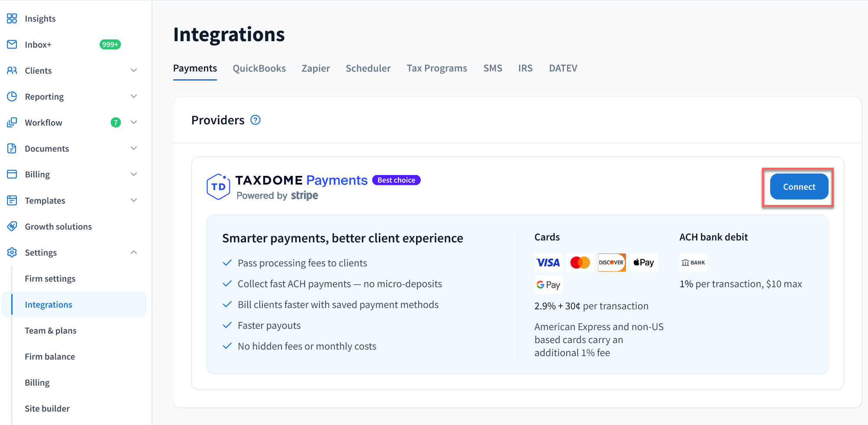The height and width of the screenshot is (425, 868).
Task: Click the Settings gear icon
Action: coord(12,253)
